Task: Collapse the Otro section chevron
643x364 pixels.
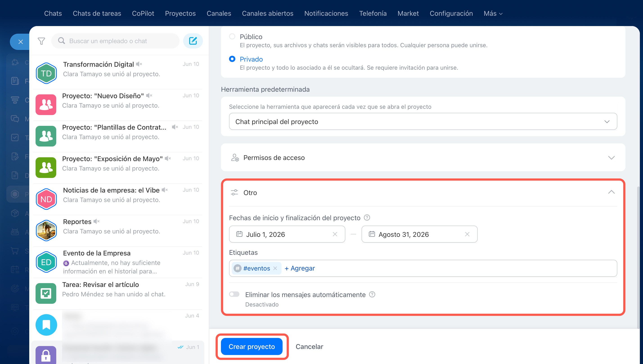Action: coord(611,192)
